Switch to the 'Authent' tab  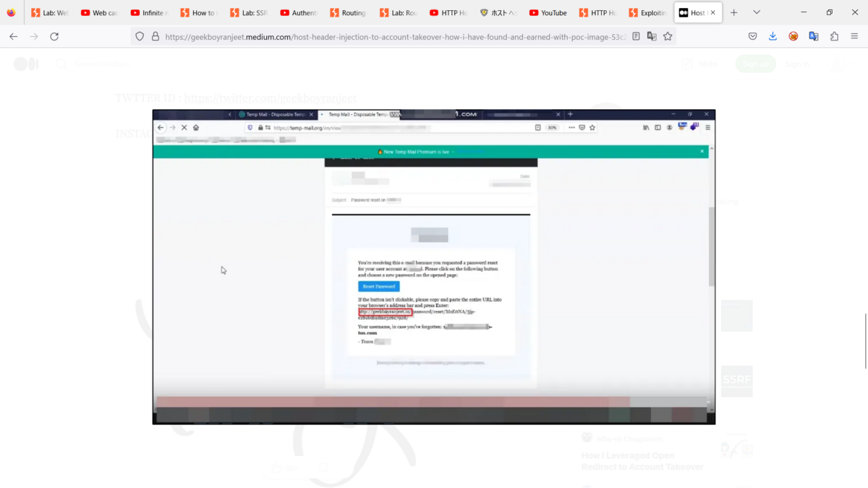pos(298,12)
